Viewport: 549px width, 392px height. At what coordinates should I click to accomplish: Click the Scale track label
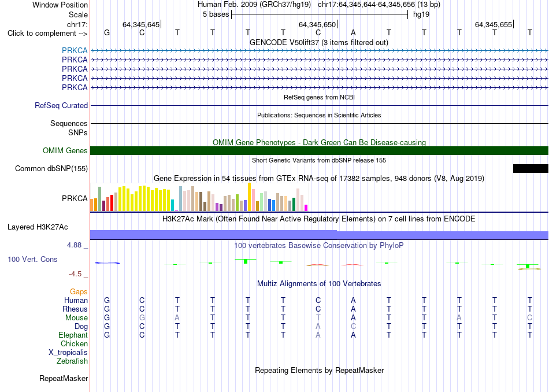point(78,14)
